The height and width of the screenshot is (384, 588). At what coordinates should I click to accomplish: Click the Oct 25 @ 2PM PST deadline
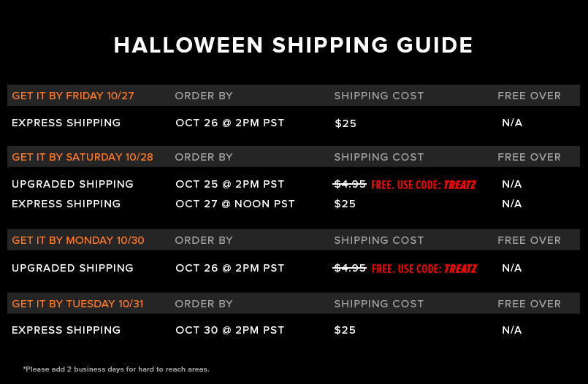pos(230,184)
